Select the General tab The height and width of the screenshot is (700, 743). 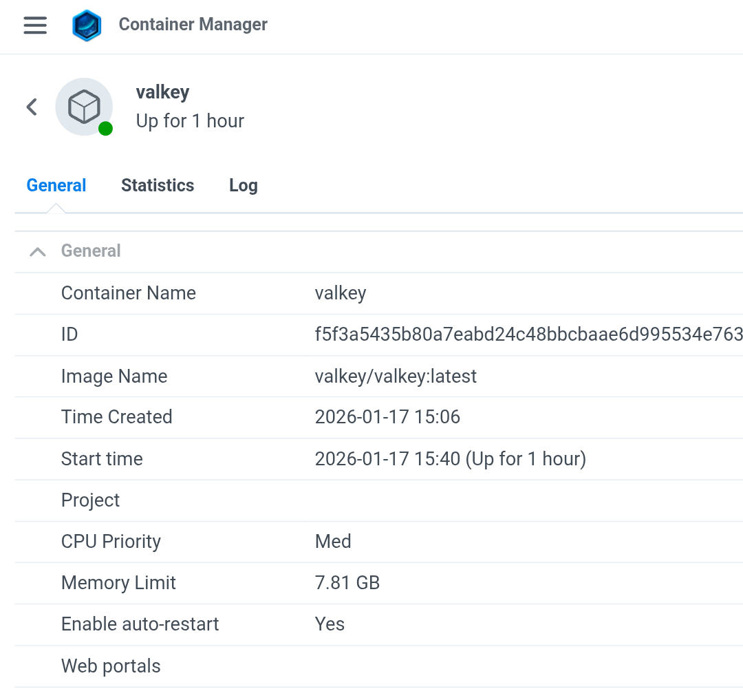click(x=56, y=186)
